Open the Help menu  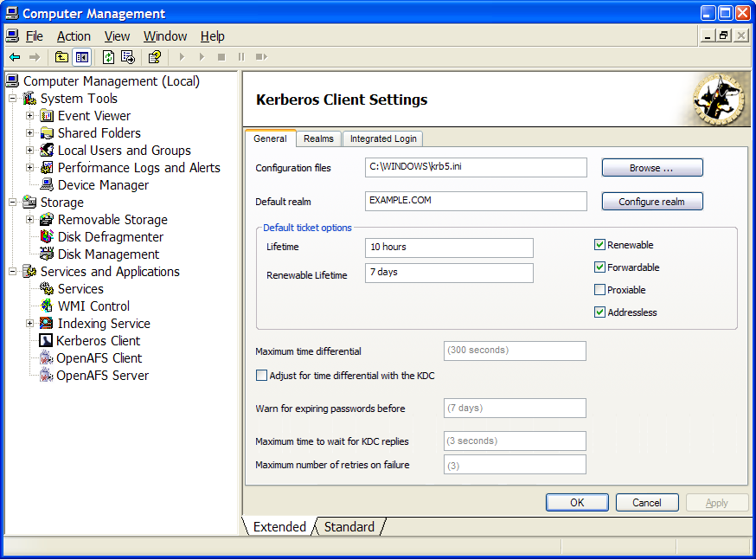click(x=213, y=36)
